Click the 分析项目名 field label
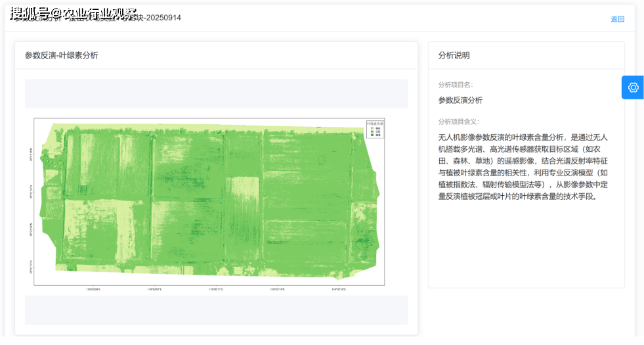The width and height of the screenshot is (644, 345). pyautogui.click(x=455, y=85)
